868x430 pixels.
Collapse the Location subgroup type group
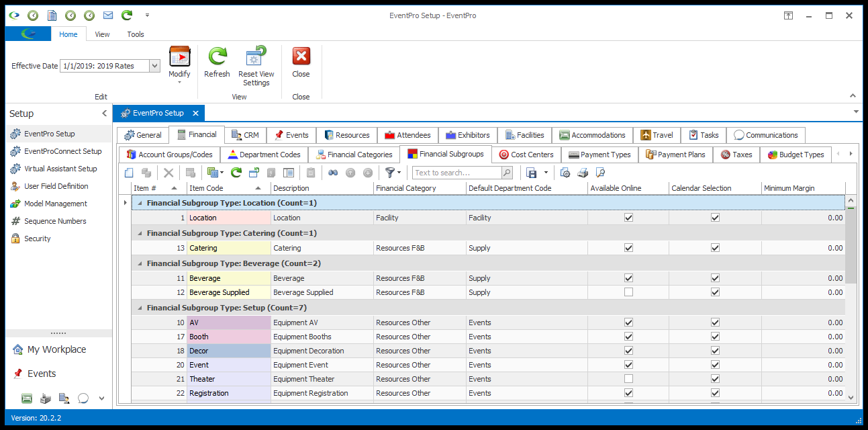click(140, 203)
